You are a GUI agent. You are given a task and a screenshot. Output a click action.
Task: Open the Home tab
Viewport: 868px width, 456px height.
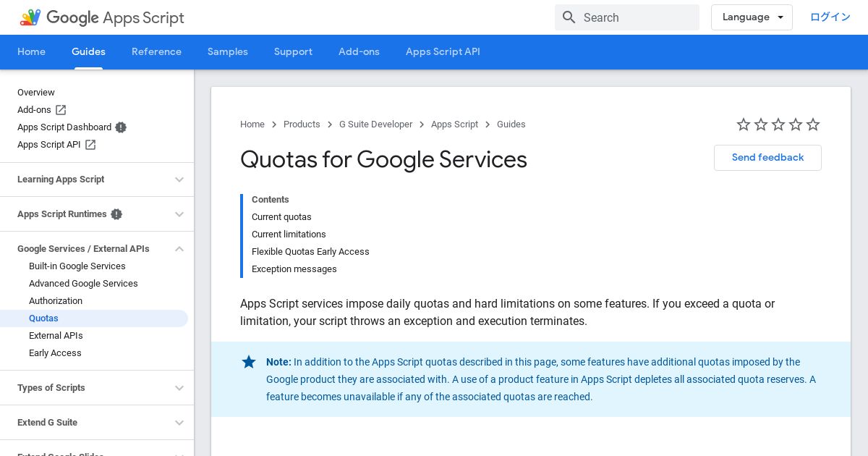[x=31, y=52]
